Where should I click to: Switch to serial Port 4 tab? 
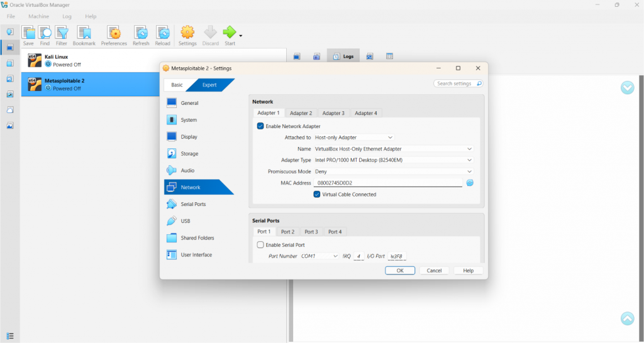point(335,231)
